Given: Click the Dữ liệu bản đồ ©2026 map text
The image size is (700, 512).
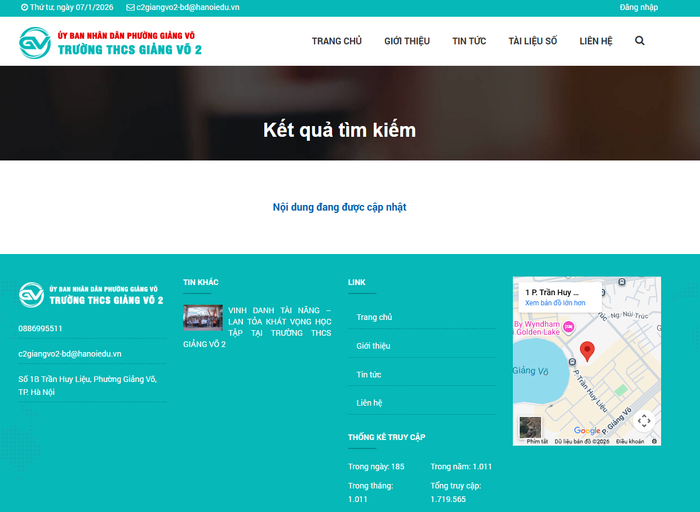Looking at the screenshot, I should pos(582,441).
